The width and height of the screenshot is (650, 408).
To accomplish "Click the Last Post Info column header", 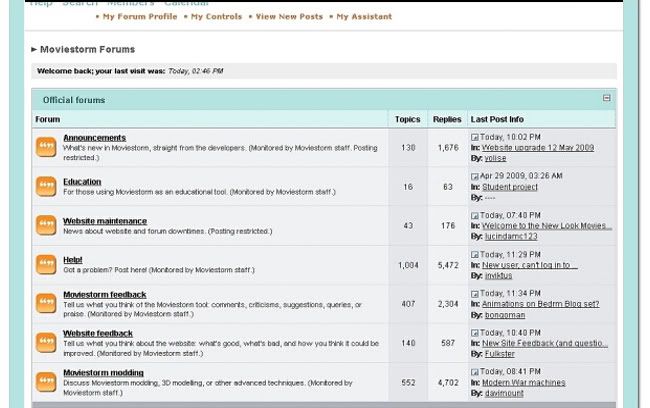I will point(497,119).
